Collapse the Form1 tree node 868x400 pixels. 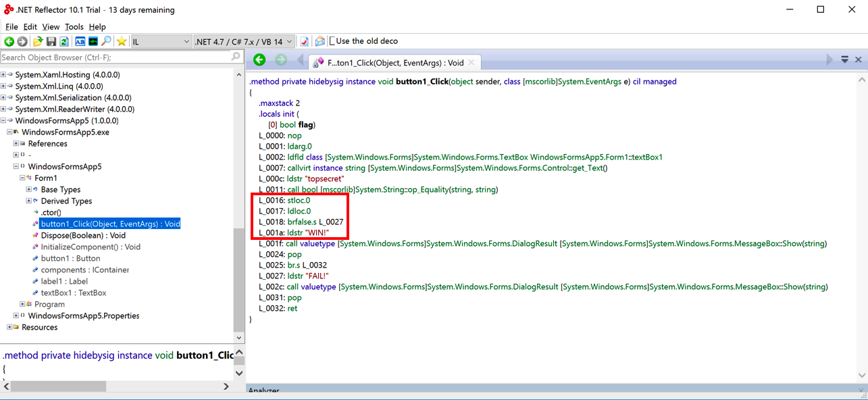pyautogui.click(x=22, y=178)
